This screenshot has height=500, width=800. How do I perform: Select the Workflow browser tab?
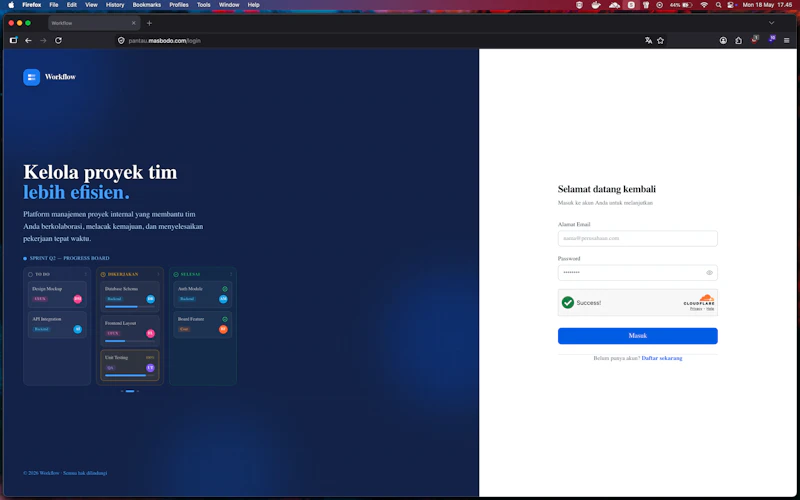(94, 23)
